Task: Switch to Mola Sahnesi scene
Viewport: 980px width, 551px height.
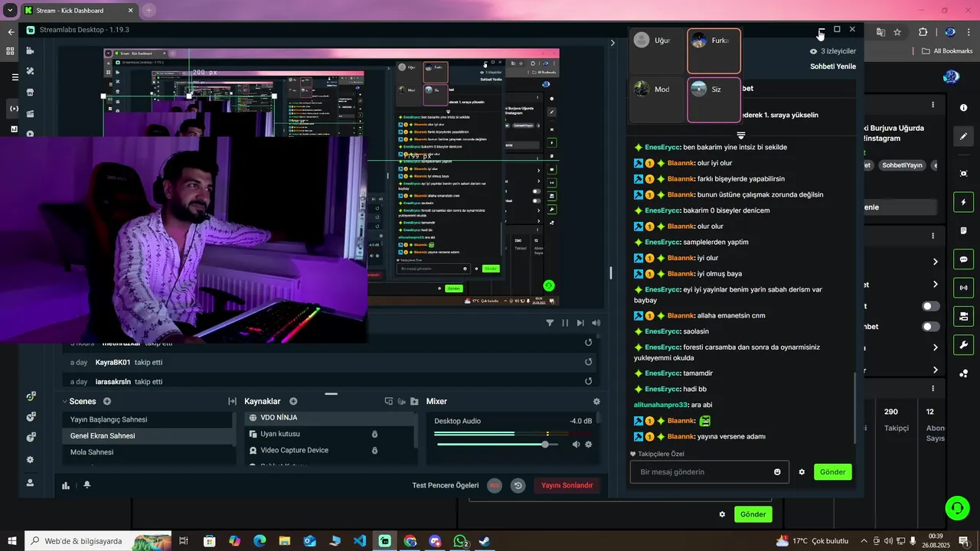Action: (x=147, y=452)
